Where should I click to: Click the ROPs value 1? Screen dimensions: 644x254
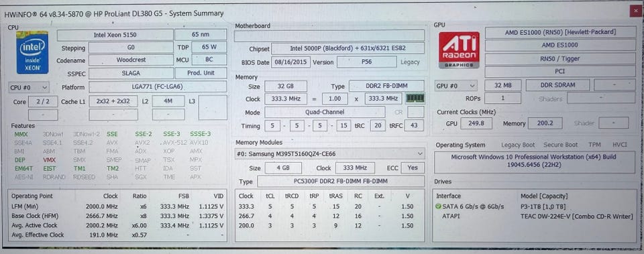tap(502, 98)
